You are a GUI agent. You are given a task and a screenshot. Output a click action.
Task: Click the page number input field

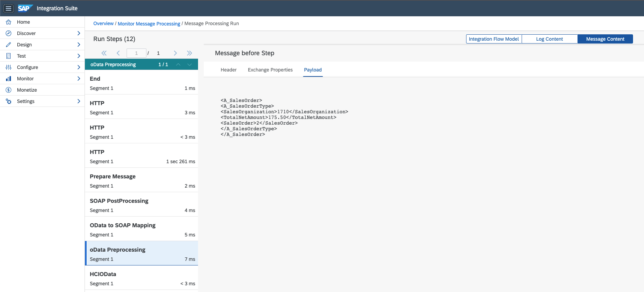137,53
